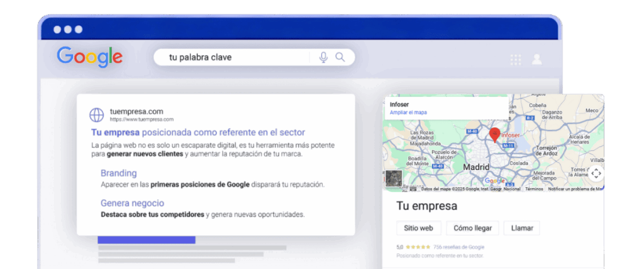Click the Google logo on the map

pos(494,181)
